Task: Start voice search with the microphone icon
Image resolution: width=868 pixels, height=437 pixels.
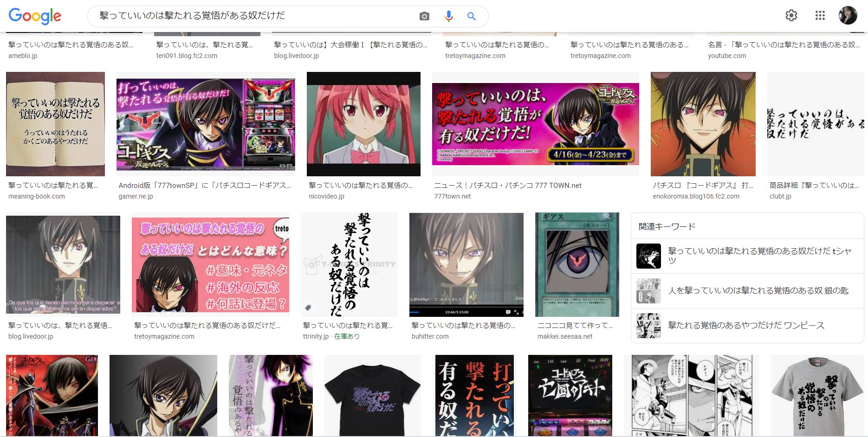Action: [x=448, y=16]
